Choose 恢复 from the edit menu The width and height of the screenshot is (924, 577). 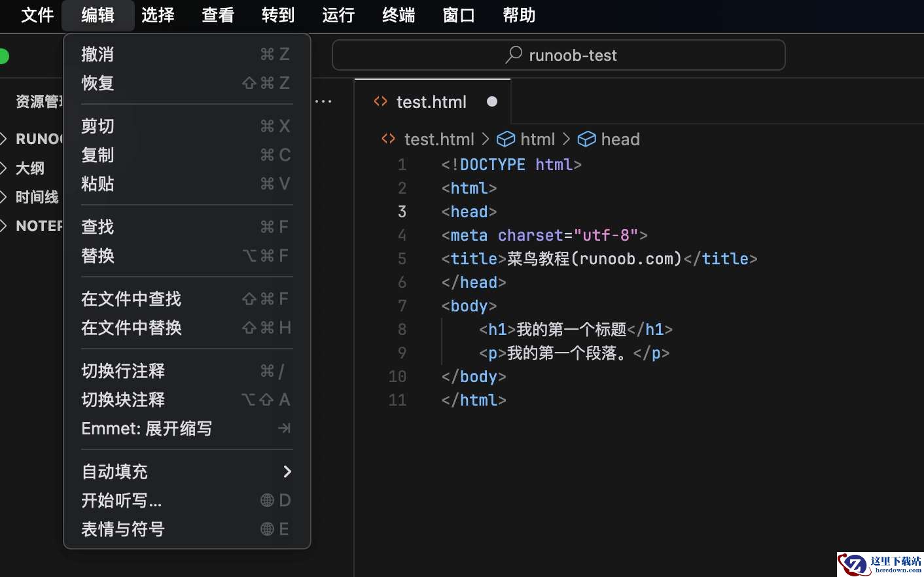coord(187,83)
